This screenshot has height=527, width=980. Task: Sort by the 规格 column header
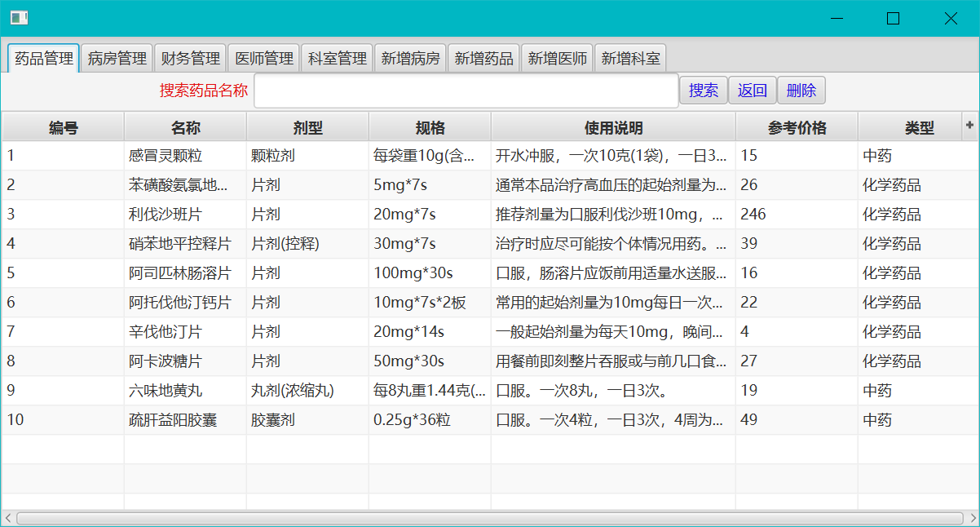click(x=430, y=127)
